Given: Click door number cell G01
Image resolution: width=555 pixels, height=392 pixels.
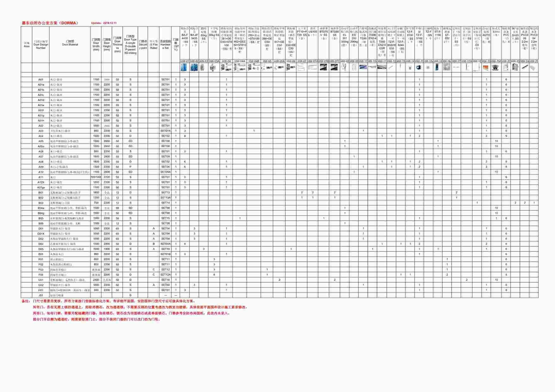Looking at the screenshot, I should pos(41,280).
